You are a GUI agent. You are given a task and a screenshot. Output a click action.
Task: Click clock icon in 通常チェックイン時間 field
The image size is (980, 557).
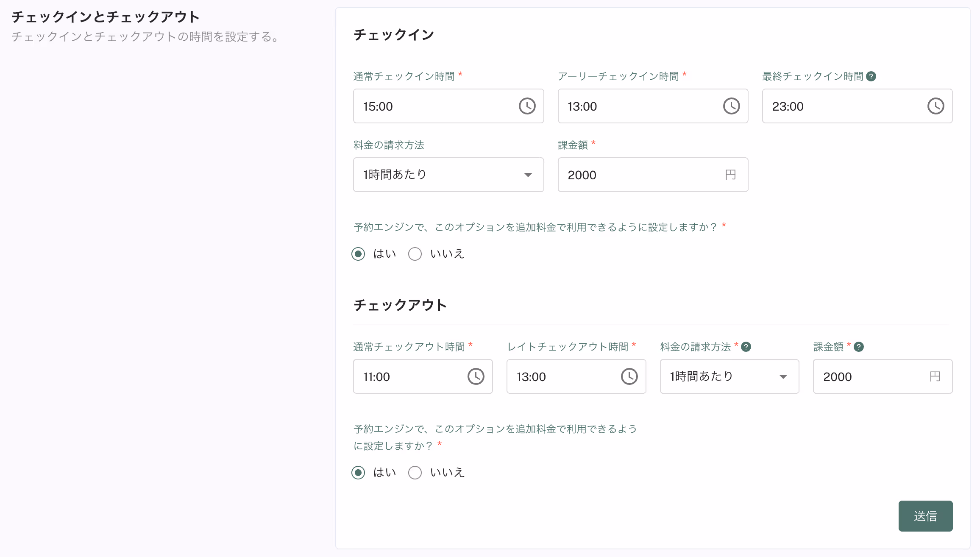tap(527, 106)
